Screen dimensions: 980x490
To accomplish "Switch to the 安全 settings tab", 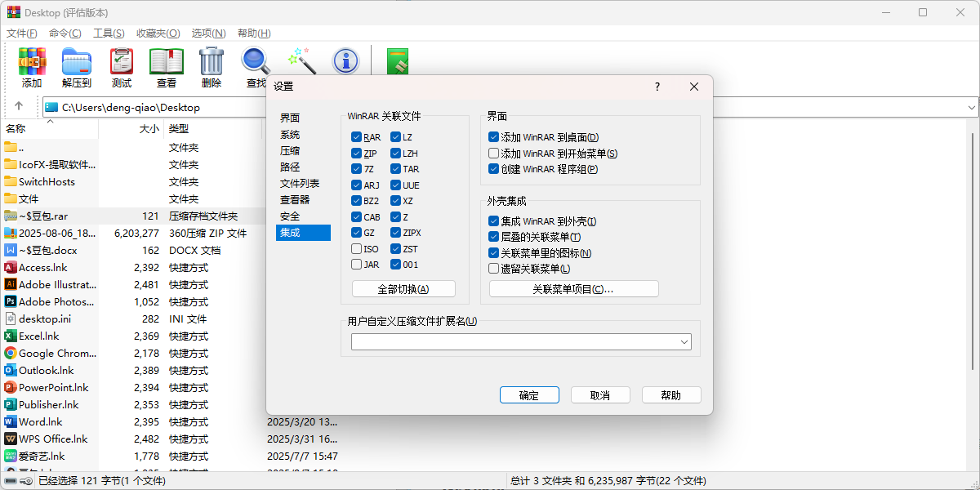I will tap(290, 216).
